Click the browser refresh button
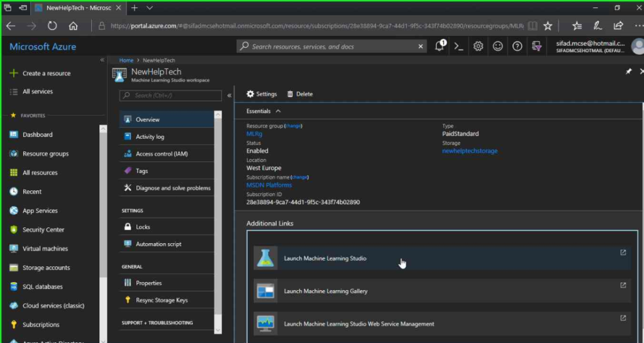The image size is (644, 343). (x=52, y=26)
